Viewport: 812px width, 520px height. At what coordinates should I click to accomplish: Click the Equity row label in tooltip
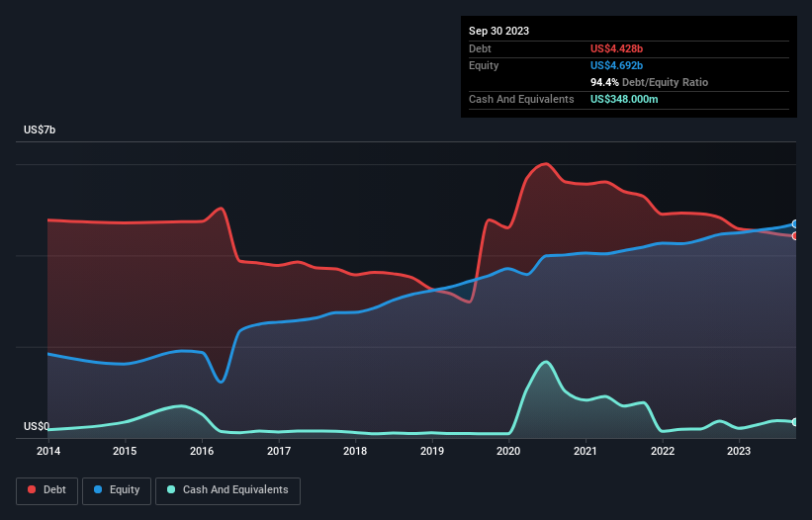tap(484, 65)
